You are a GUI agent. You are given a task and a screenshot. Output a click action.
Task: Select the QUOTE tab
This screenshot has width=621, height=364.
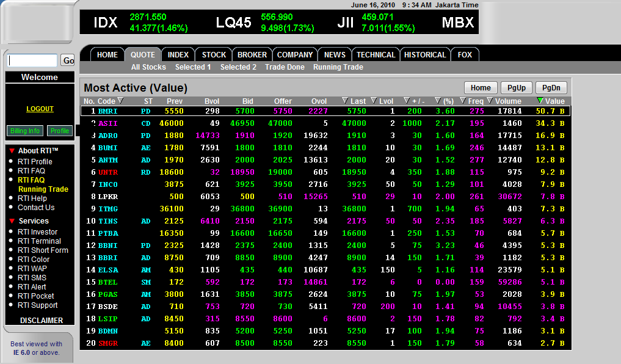pos(143,54)
